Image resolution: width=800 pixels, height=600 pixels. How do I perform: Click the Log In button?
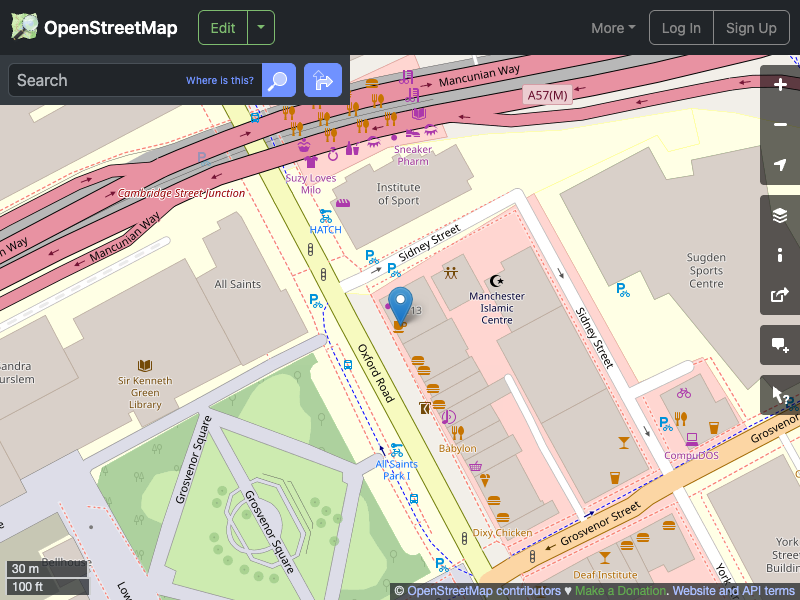681,28
